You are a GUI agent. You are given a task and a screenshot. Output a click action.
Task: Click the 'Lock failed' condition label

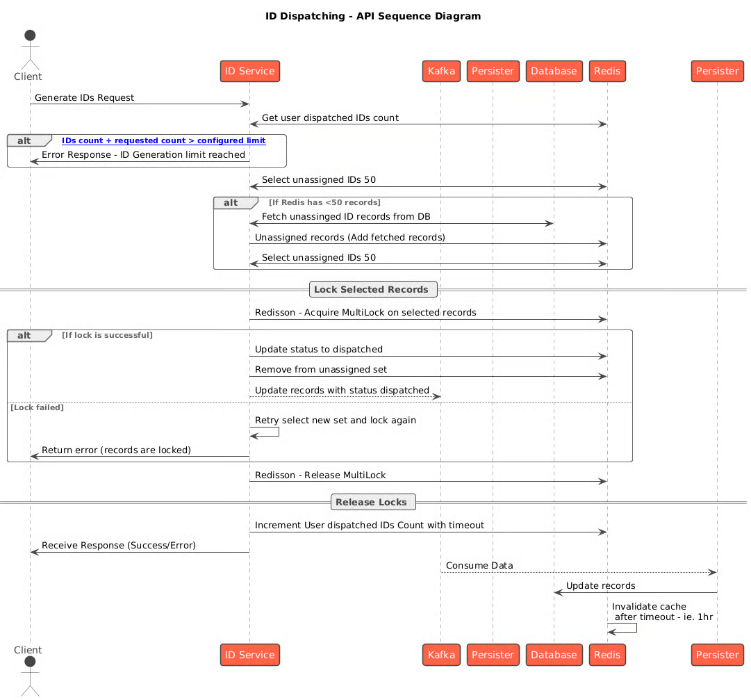37,407
